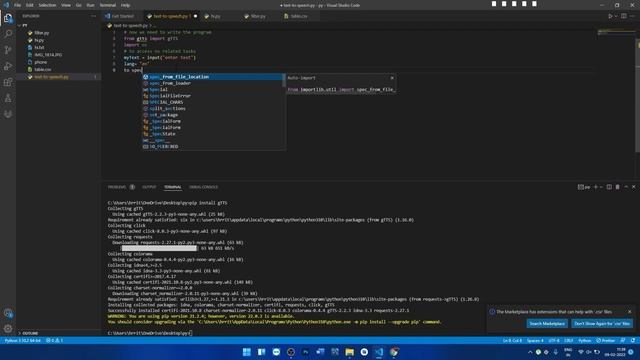Change CRLF end of line sequence
The height and width of the screenshot is (360, 640).
point(569,340)
